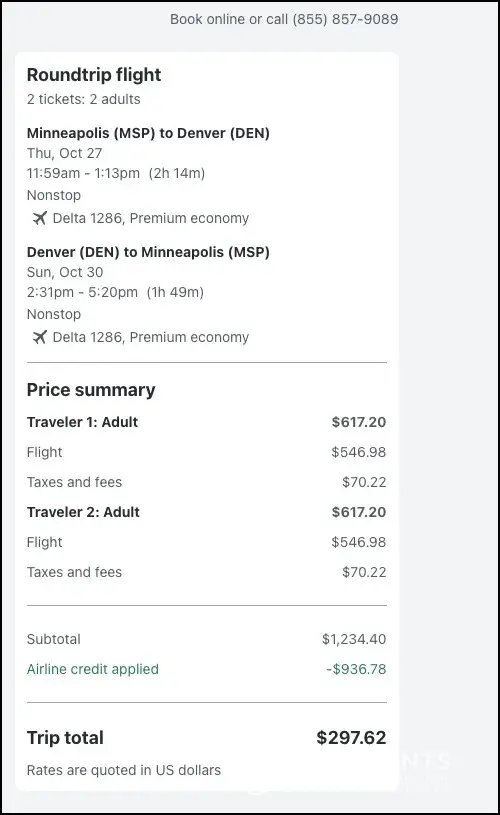
Task: Click the 2 tickets: 2 adults text
Action: pyautogui.click(x=84, y=99)
